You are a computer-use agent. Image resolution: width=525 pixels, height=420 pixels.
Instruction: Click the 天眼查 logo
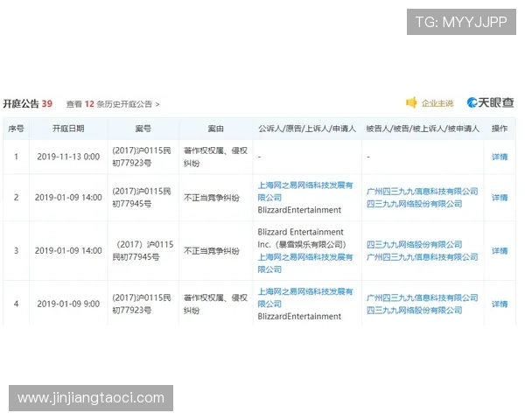click(491, 102)
